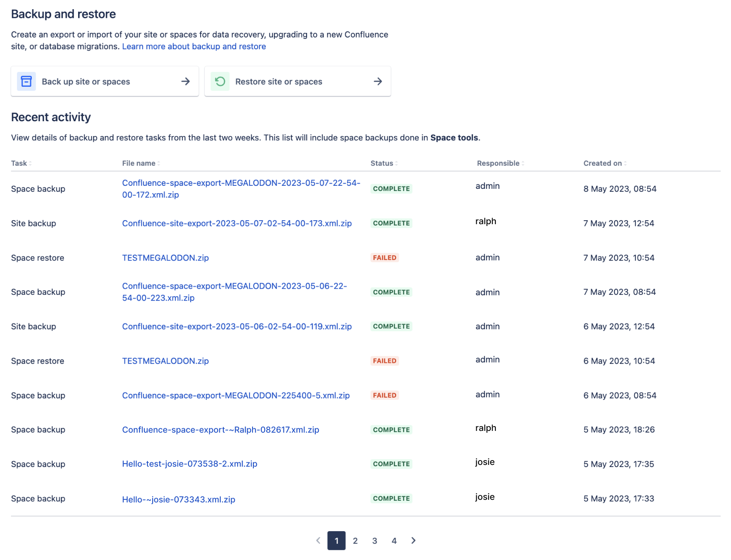Viewport: 731px width, 560px height.
Task: Click the green restore circular-arrow icon
Action: pos(220,82)
